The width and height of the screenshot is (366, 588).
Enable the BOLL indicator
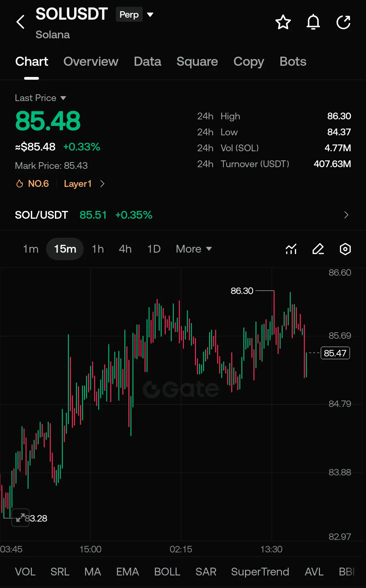point(167,572)
